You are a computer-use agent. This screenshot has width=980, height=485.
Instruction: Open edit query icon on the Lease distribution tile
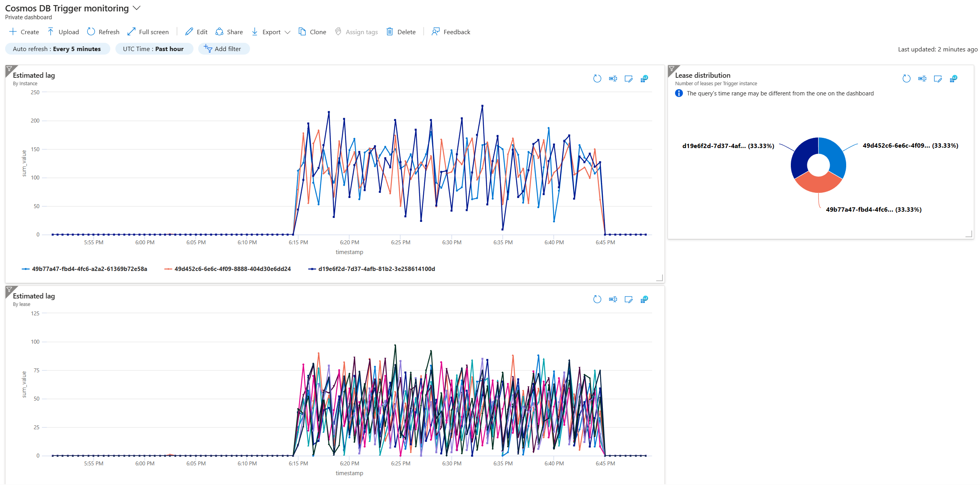click(938, 79)
